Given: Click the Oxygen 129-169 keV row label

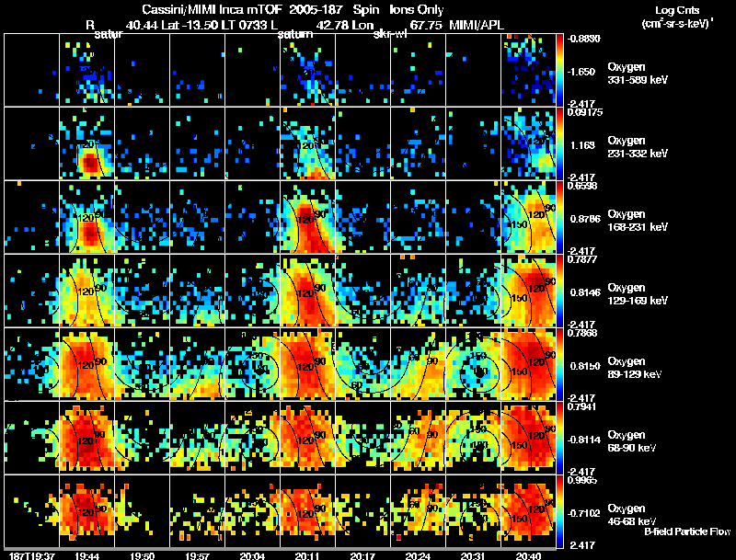Looking at the screenshot, I should click(x=637, y=294).
